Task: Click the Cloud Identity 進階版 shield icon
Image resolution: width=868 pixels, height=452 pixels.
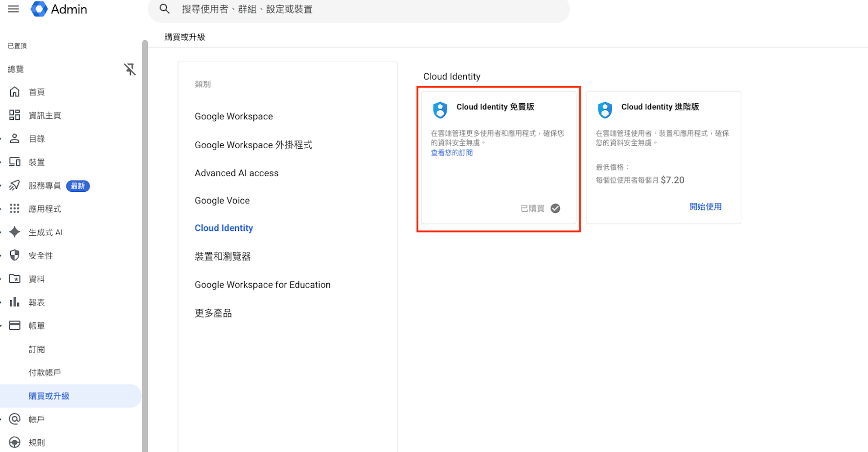Action: pos(605,110)
